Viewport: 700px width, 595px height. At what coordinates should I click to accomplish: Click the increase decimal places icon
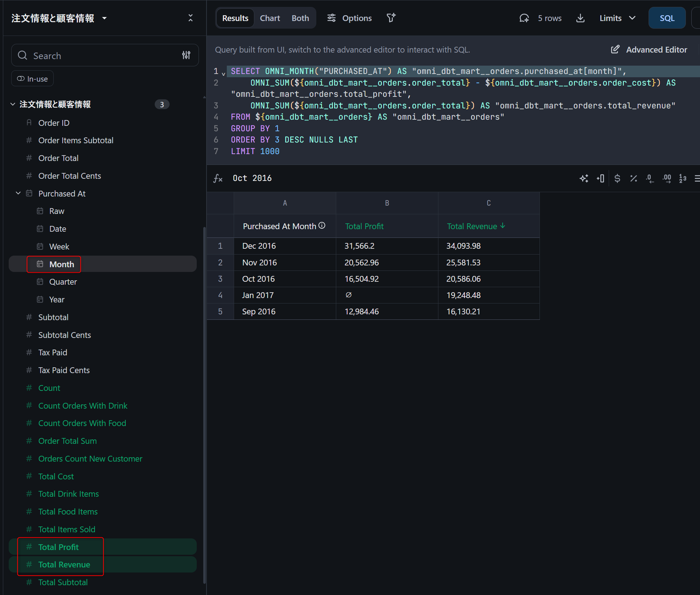(x=667, y=178)
